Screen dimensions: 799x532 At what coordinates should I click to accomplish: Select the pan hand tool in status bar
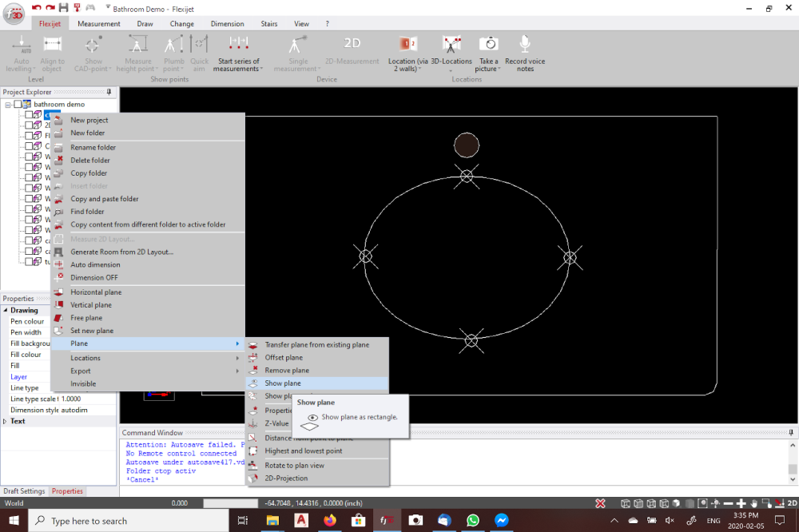(754, 503)
